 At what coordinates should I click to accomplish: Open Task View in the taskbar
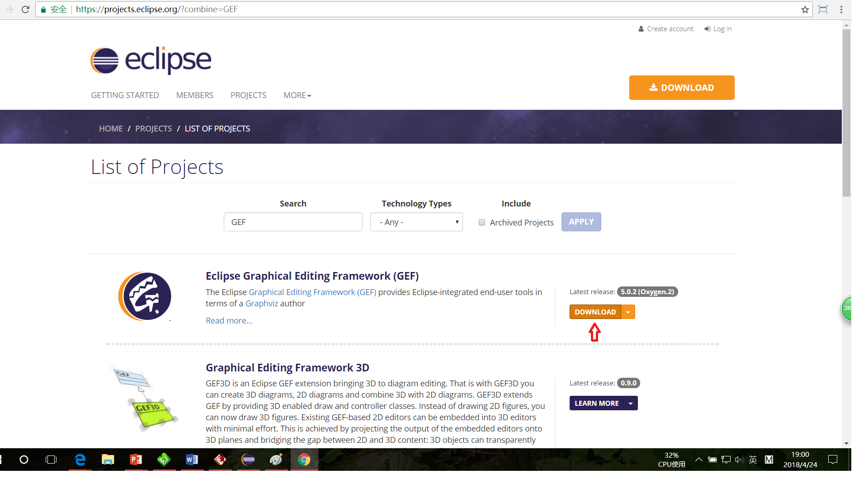(x=52, y=460)
